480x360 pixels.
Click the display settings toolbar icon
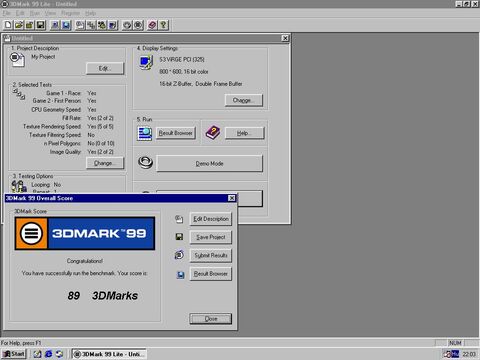(113, 25)
